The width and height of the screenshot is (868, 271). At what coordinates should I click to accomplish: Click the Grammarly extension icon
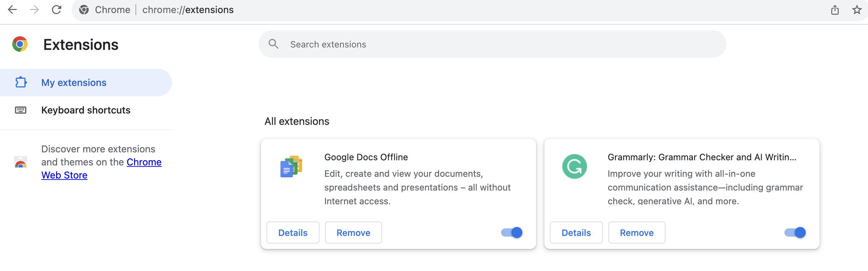point(574,166)
